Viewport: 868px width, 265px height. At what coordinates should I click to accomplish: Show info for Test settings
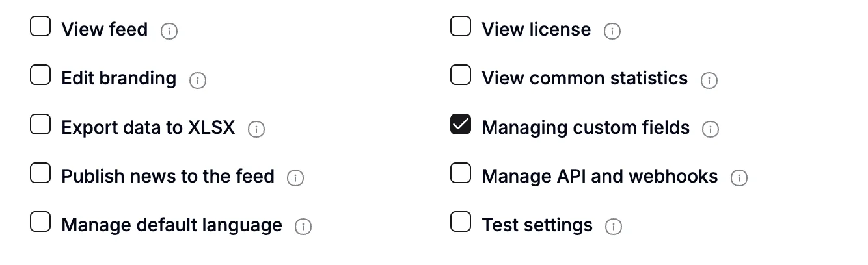(614, 227)
